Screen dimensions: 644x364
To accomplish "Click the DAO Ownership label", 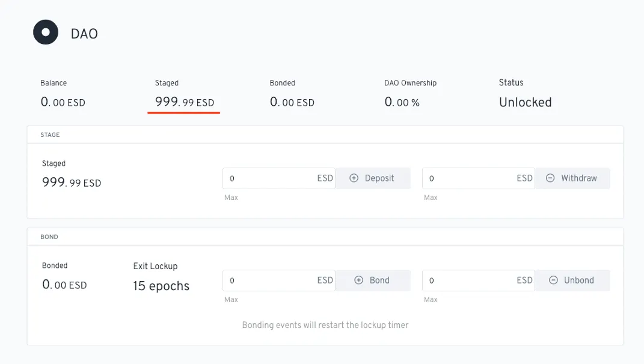I will click(410, 83).
